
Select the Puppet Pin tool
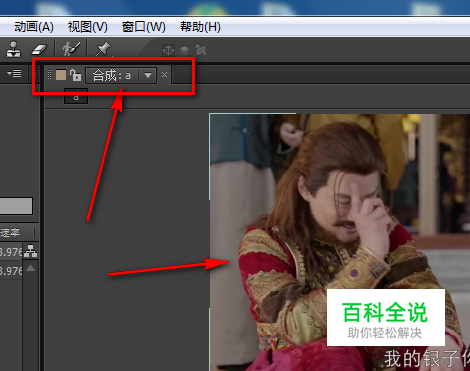coord(103,49)
